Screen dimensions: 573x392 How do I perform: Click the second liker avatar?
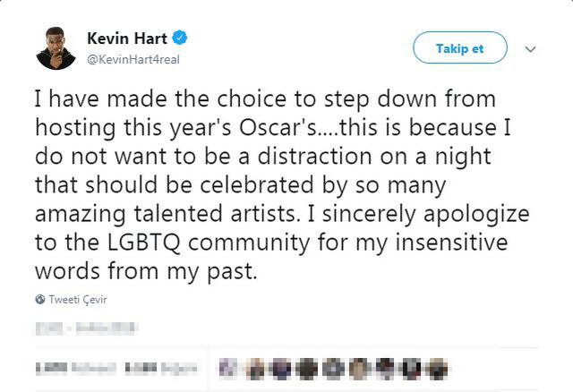point(258,367)
